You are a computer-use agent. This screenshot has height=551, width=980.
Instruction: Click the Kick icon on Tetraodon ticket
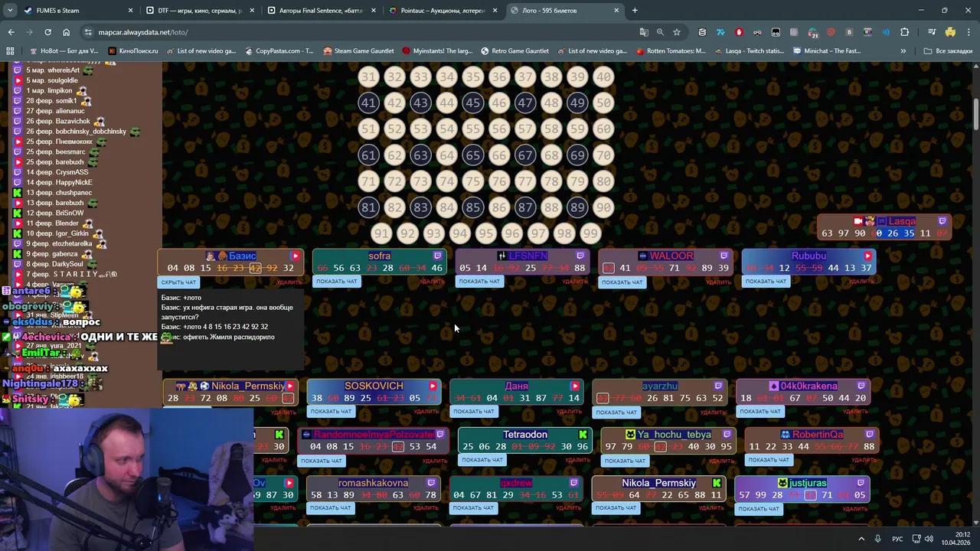point(583,435)
